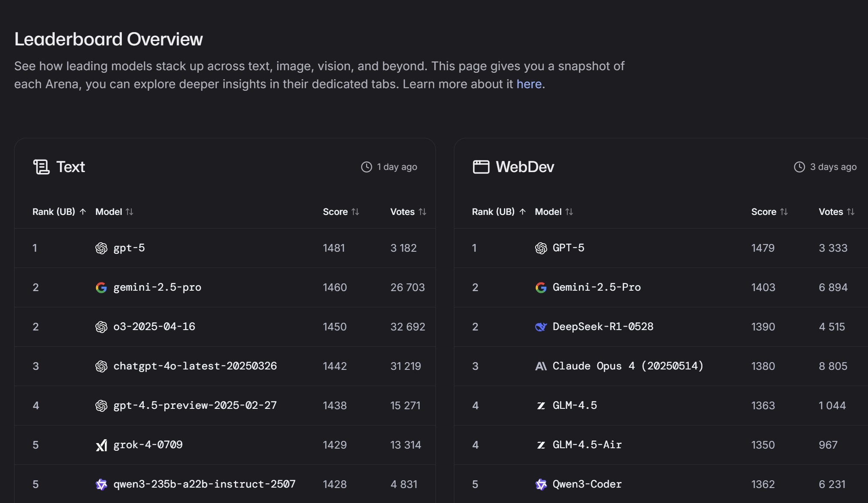Click the OpenAI logo beside gpt-5
The width and height of the screenshot is (868, 503).
(x=101, y=248)
